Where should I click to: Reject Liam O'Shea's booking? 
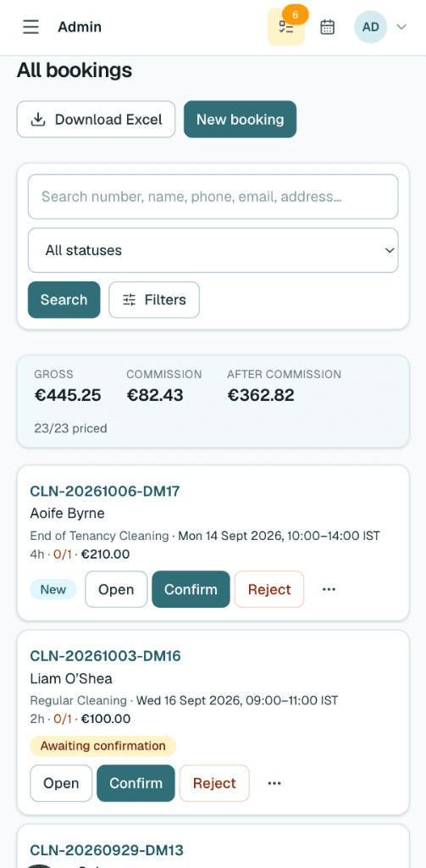[214, 782]
